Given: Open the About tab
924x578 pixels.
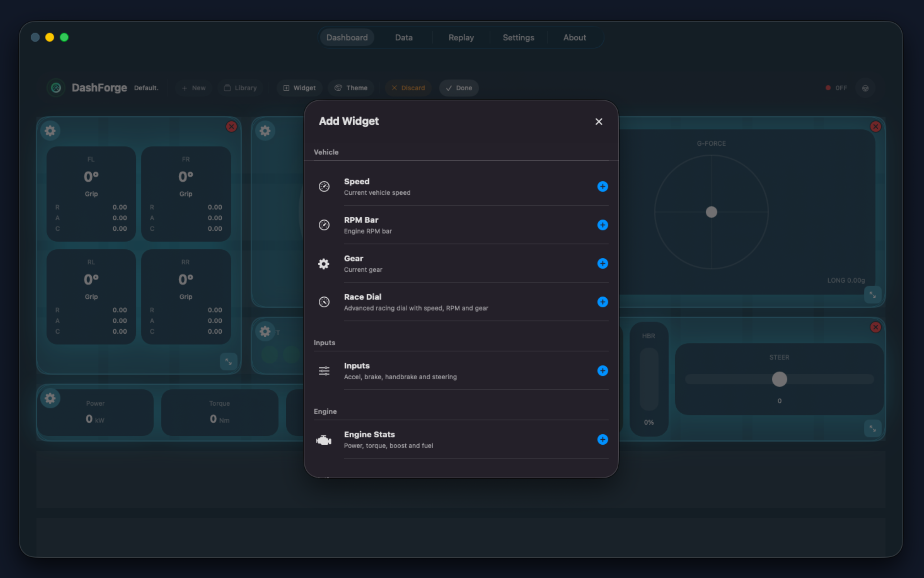Looking at the screenshot, I should pos(575,38).
